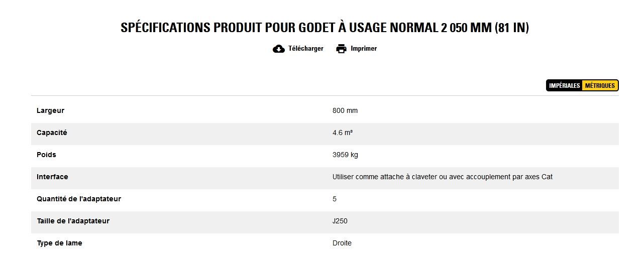Click the printer icon
The image size is (644, 260).
pos(342,49)
